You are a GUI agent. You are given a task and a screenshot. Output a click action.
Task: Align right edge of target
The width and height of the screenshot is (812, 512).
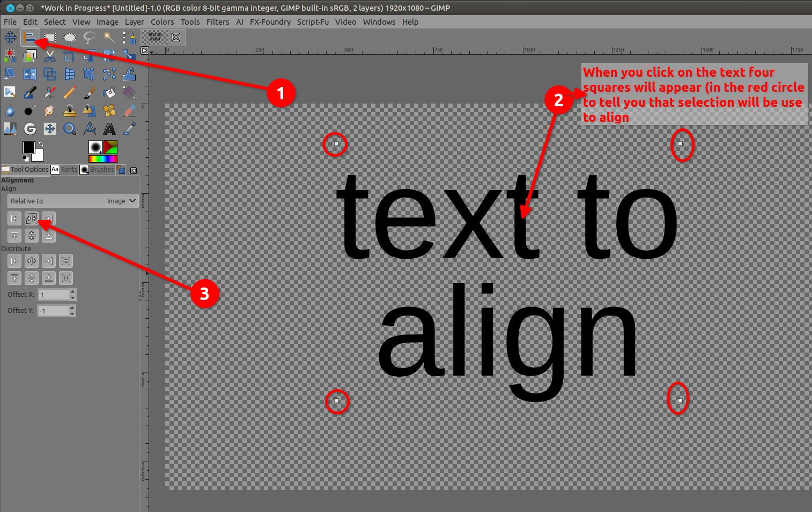[49, 218]
